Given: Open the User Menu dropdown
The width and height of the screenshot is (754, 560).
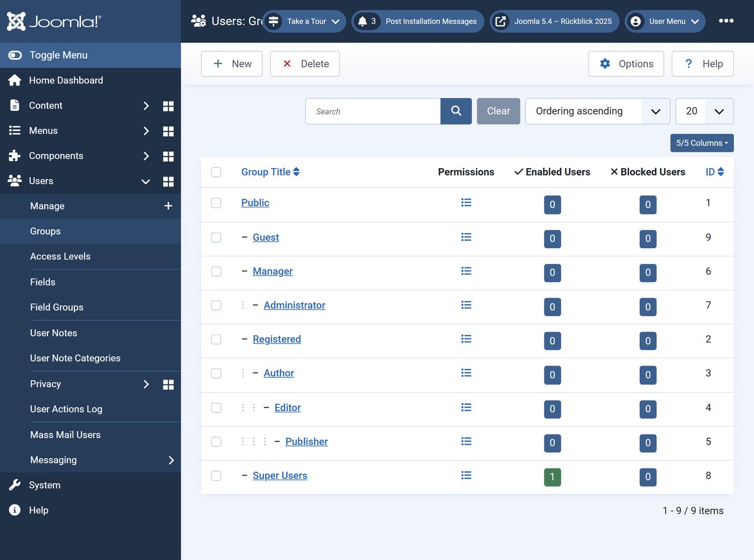Looking at the screenshot, I should (x=665, y=21).
